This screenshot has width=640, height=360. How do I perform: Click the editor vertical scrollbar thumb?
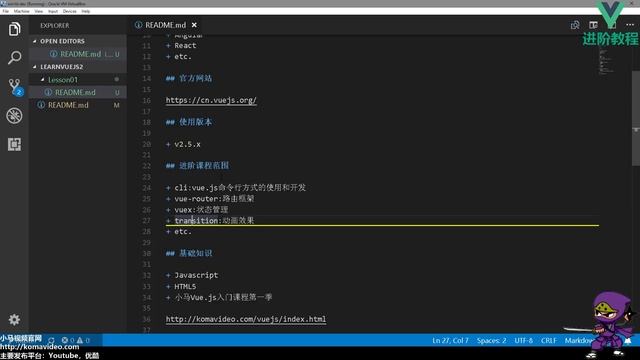coord(636,118)
